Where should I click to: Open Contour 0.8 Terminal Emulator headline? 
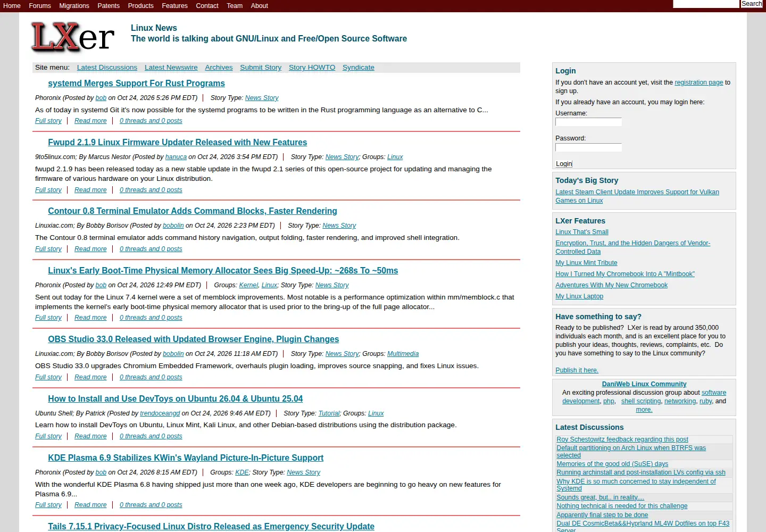(x=192, y=211)
